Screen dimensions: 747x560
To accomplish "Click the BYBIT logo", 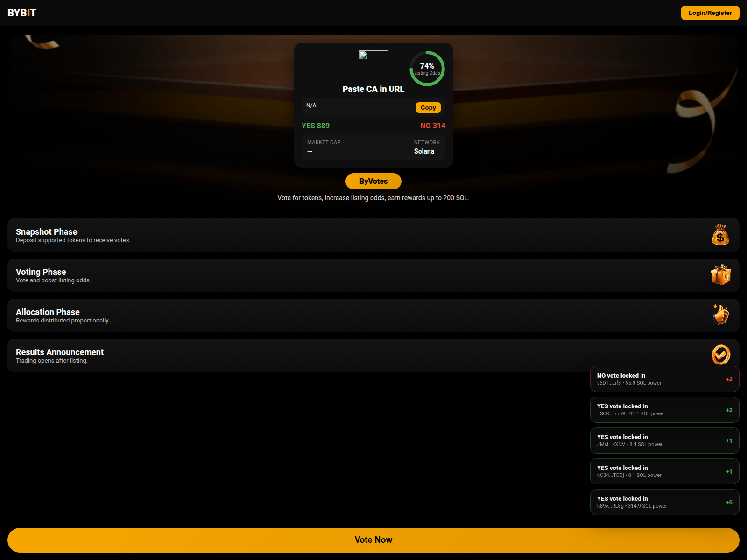I will pyautogui.click(x=22, y=13).
